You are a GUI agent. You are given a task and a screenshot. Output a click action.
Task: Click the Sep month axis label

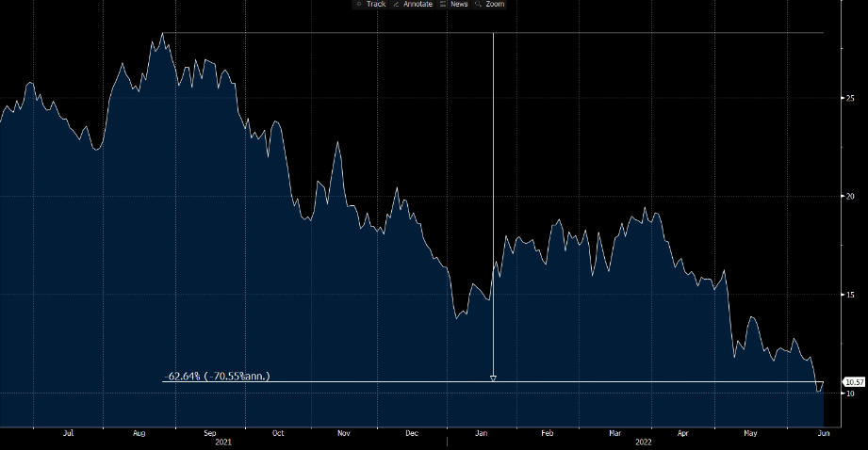210,433
